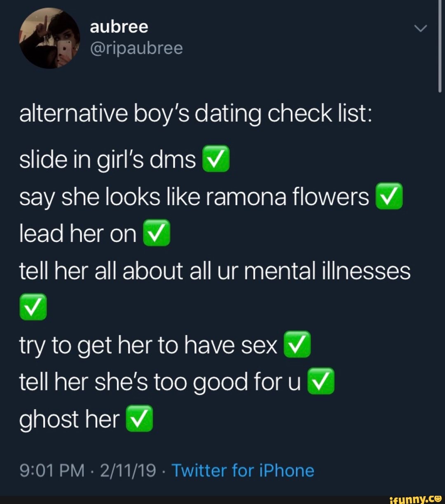This screenshot has width=445, height=504.
Task: Open aubree's profile picture
Action: (x=49, y=38)
